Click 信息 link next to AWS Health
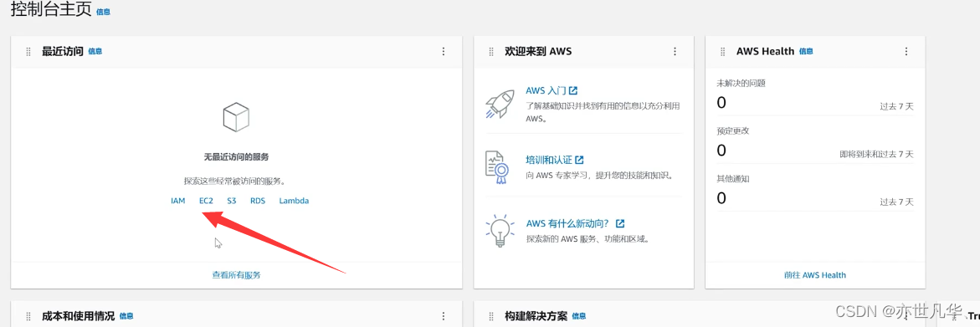 coord(806,51)
